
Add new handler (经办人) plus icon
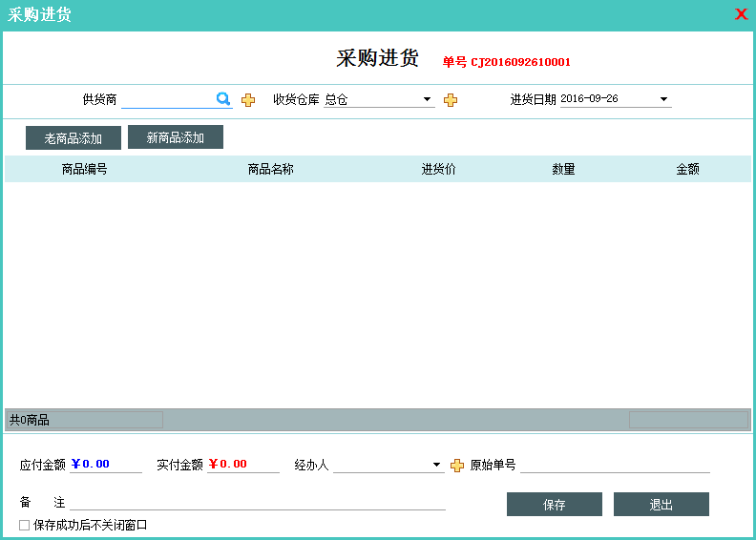coord(457,466)
